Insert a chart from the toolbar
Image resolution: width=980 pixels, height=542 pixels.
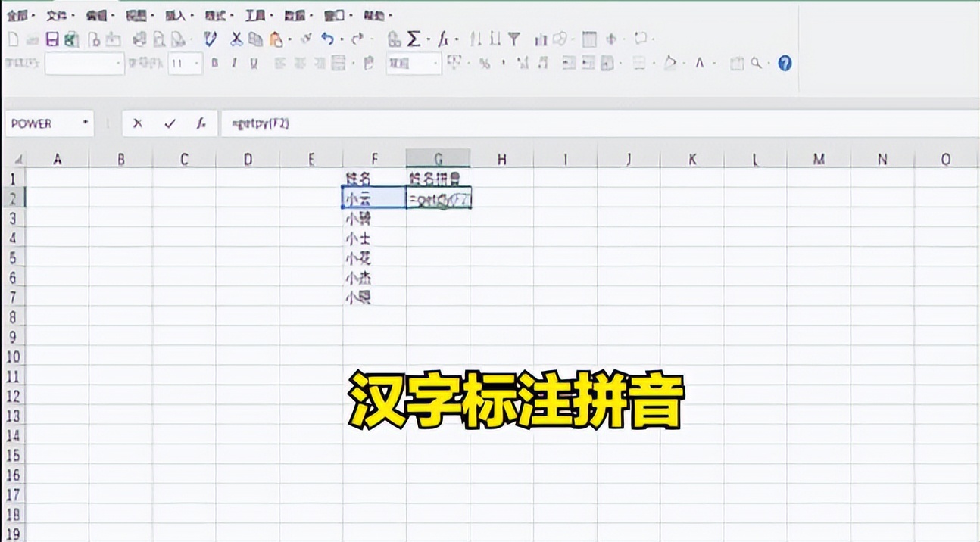point(540,39)
